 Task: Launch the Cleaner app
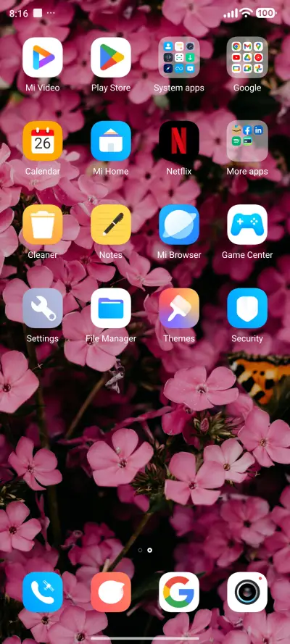click(x=43, y=225)
